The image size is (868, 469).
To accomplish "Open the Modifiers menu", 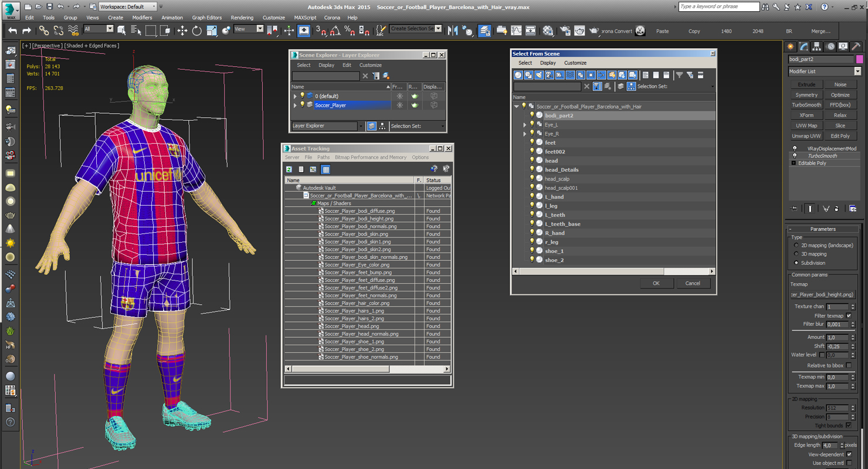I will point(142,18).
